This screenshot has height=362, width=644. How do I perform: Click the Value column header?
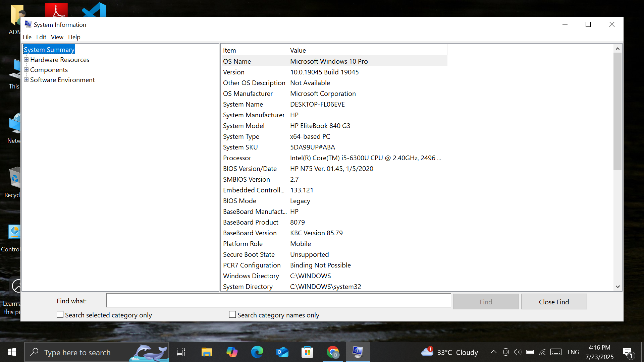368,50
